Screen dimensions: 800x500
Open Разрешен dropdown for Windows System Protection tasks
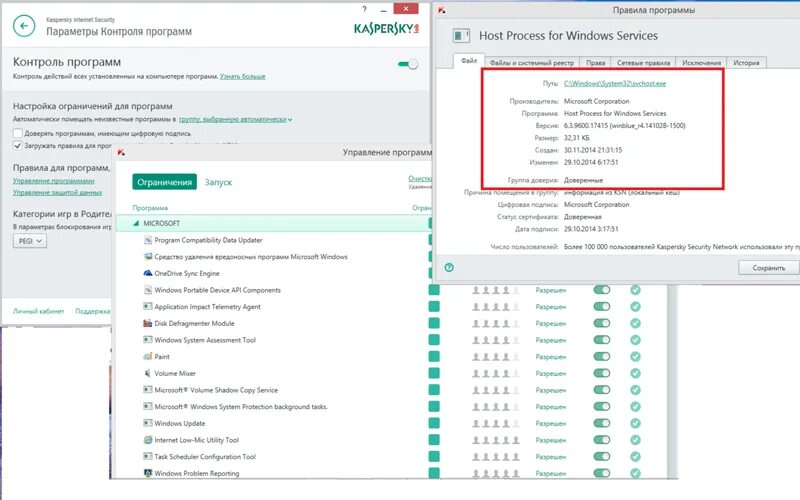pyautogui.click(x=551, y=407)
